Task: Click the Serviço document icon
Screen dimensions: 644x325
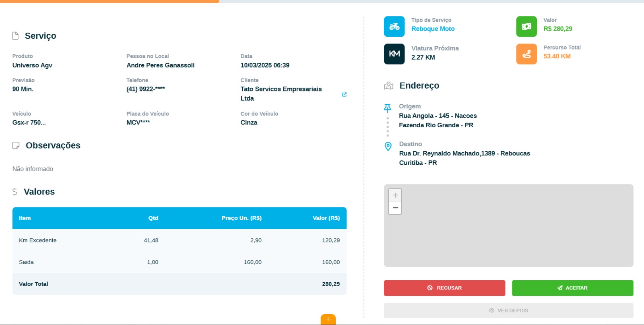Action: (16, 36)
